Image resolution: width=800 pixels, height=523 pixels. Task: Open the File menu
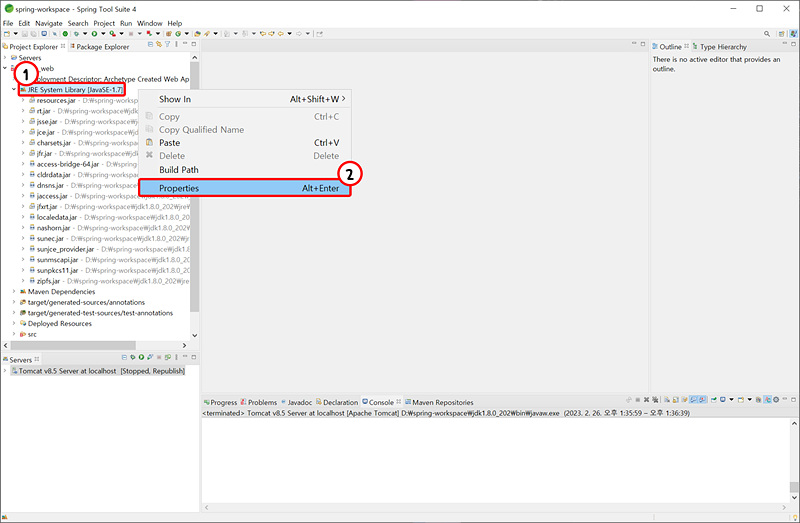(8, 23)
